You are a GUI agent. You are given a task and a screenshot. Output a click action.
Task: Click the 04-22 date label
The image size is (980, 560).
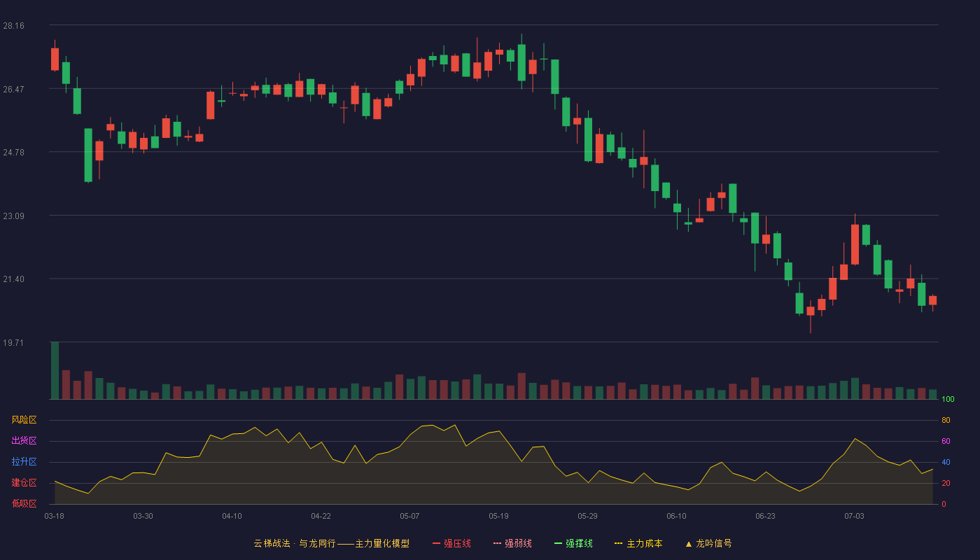click(321, 516)
